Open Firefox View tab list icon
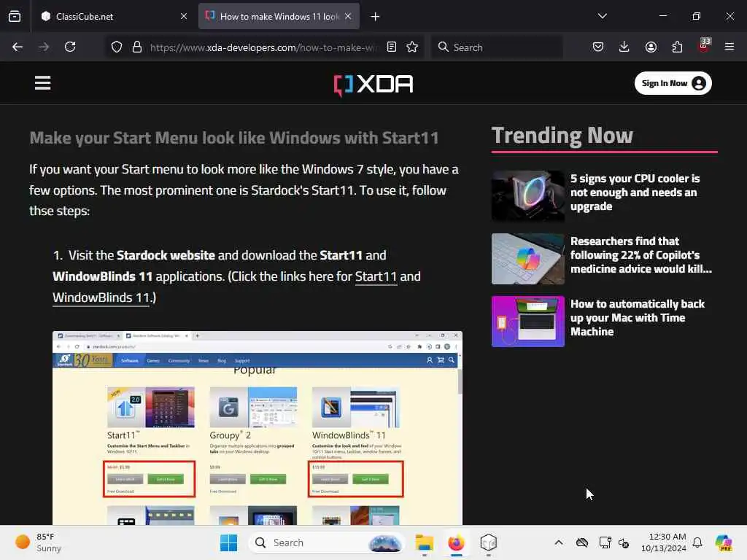Image resolution: width=747 pixels, height=560 pixels. point(15,16)
